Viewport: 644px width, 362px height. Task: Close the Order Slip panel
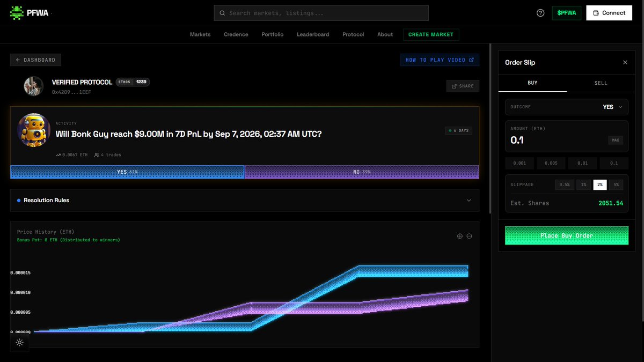pyautogui.click(x=625, y=63)
